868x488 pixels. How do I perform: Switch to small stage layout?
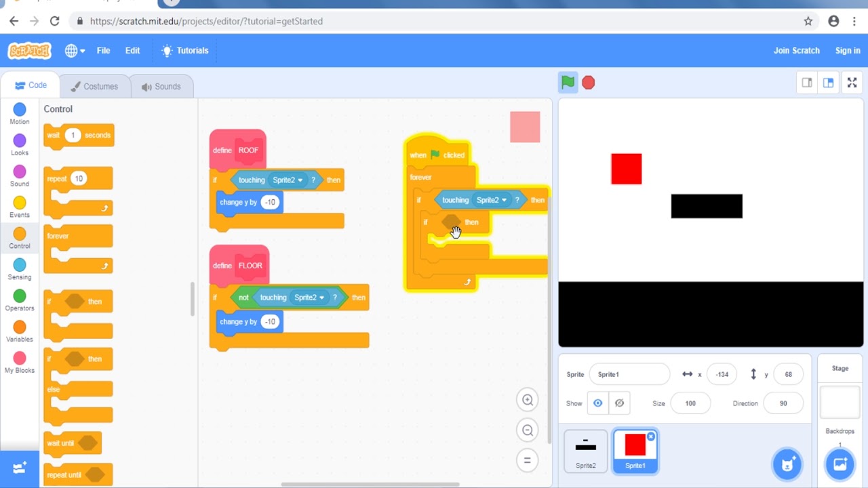pyautogui.click(x=807, y=83)
